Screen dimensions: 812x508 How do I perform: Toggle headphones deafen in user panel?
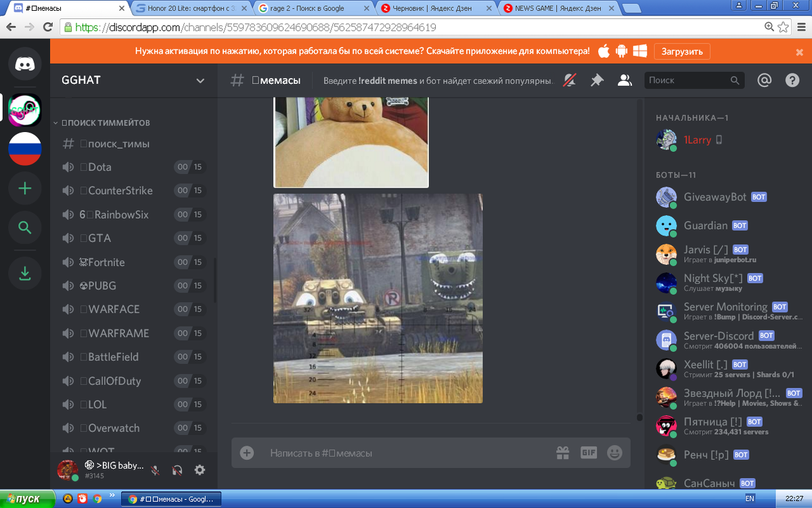point(177,470)
